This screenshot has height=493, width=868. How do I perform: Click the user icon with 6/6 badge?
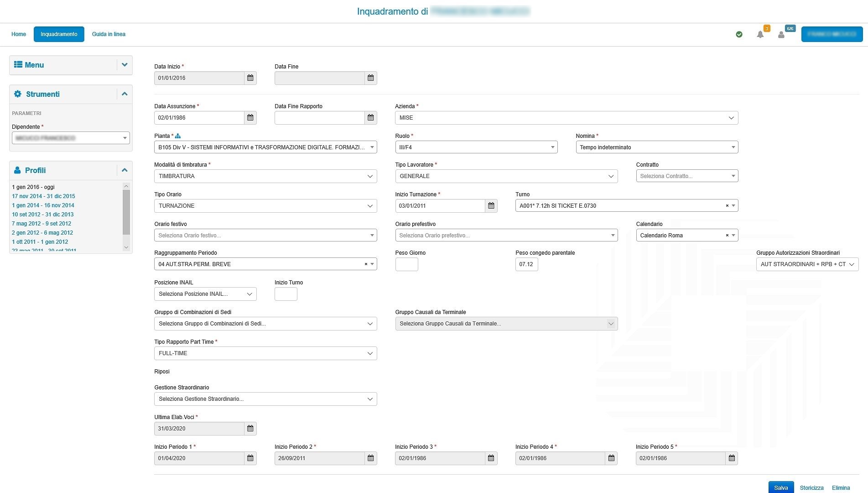[781, 35]
